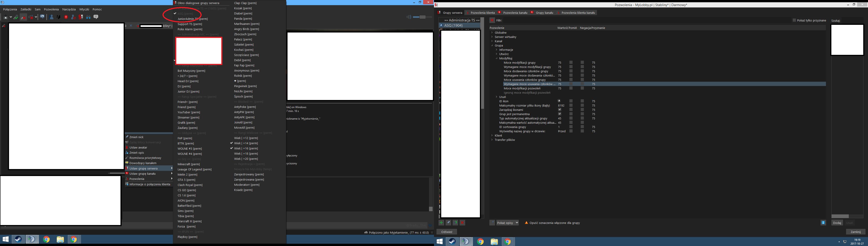Enable 'Pokaż tylko przyznane' checkbox
Image resolution: width=868 pixels, height=246 pixels.
(x=794, y=20)
